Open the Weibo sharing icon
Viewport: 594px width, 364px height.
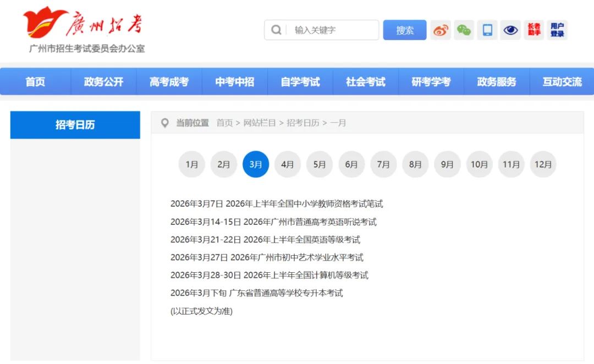point(440,30)
